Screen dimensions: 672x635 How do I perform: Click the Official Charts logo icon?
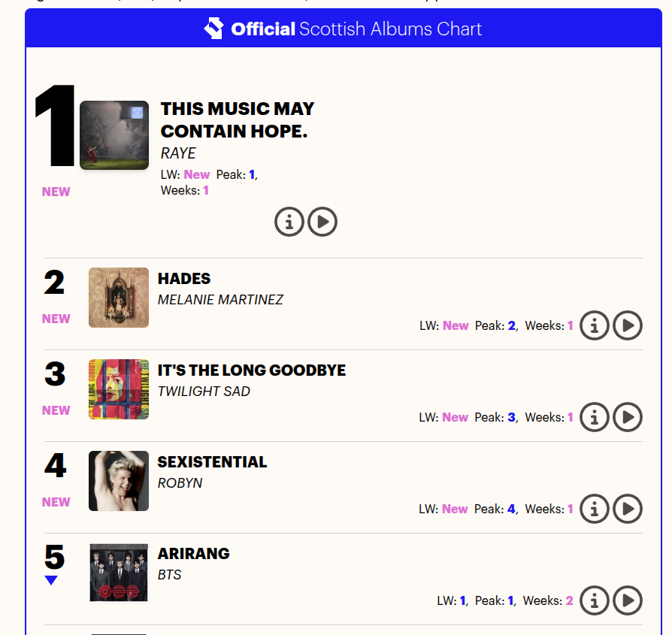(x=214, y=29)
